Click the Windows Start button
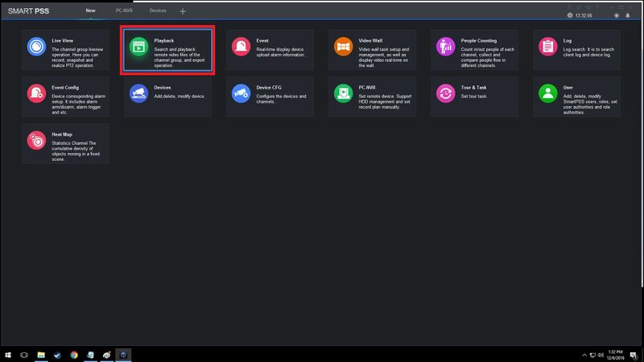 [6, 355]
